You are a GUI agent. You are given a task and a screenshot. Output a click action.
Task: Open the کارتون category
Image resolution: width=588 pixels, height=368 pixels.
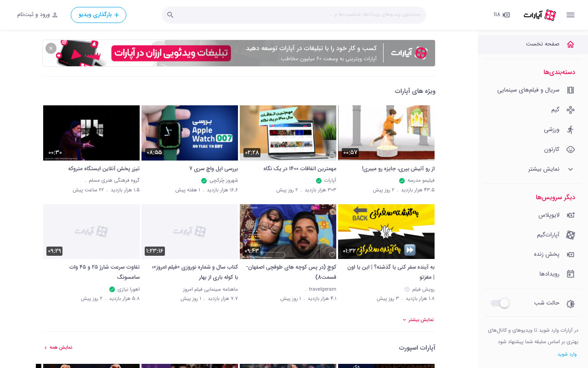[x=533, y=149]
